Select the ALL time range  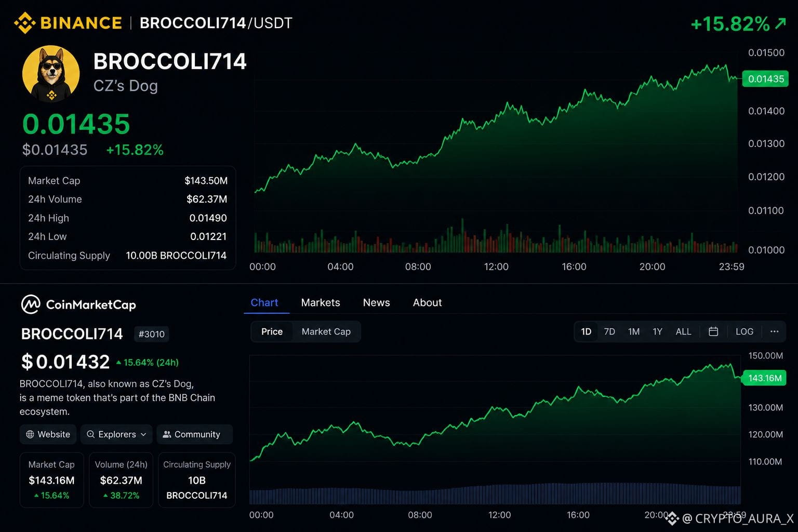point(683,331)
